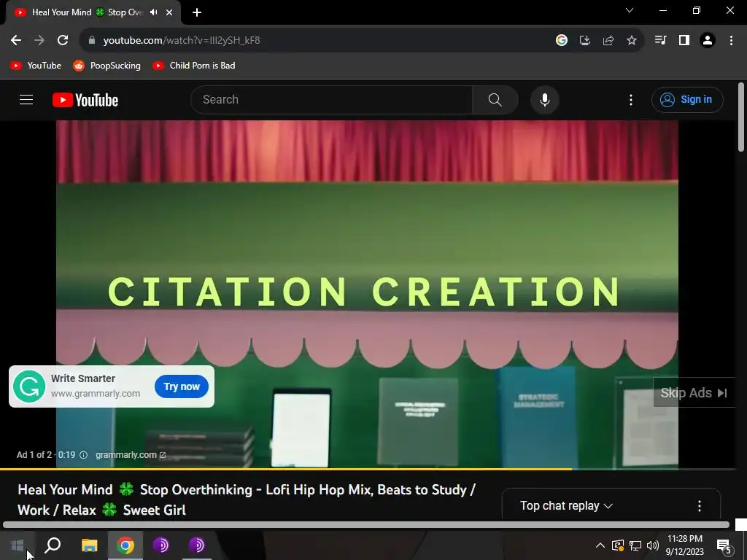747x560 pixels.
Task: Go to YouTube home via logo
Action: click(85, 100)
